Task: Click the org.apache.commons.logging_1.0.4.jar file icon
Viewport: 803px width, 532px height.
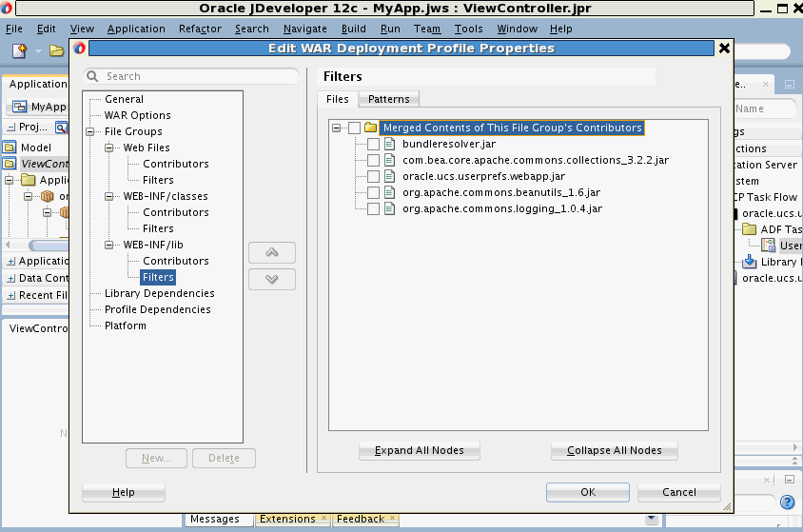Action: click(390, 208)
